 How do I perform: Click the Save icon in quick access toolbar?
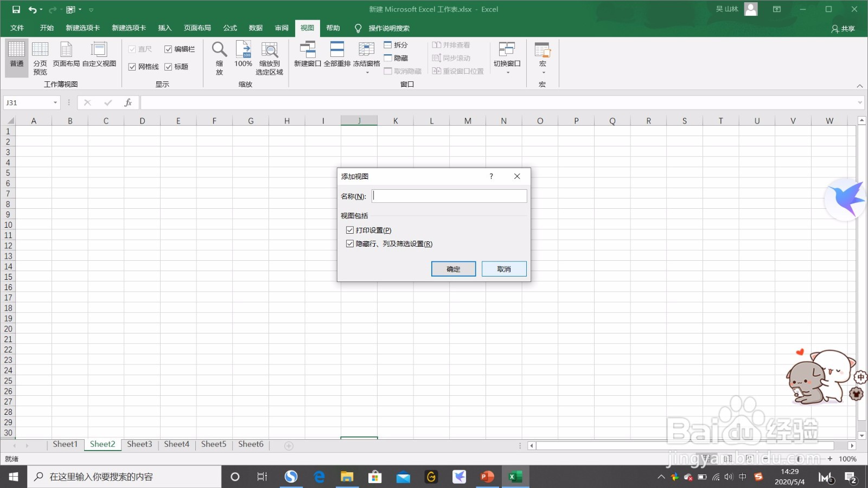click(x=16, y=9)
